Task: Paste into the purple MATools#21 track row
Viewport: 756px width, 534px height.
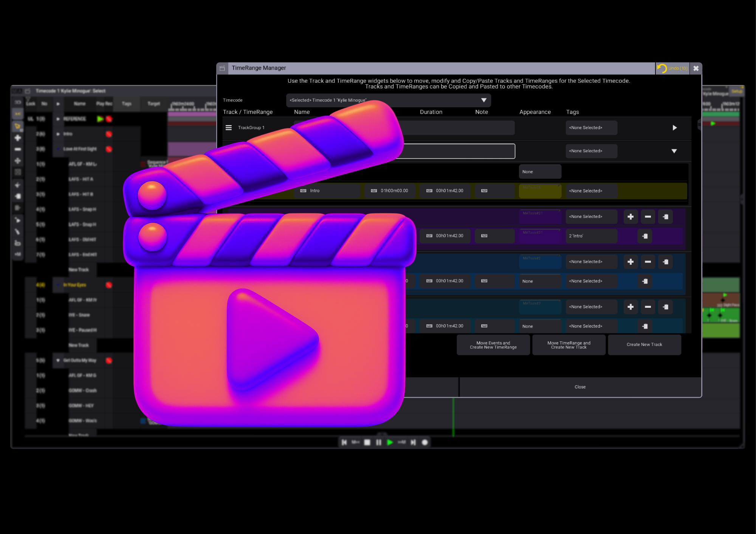Action: 665,217
